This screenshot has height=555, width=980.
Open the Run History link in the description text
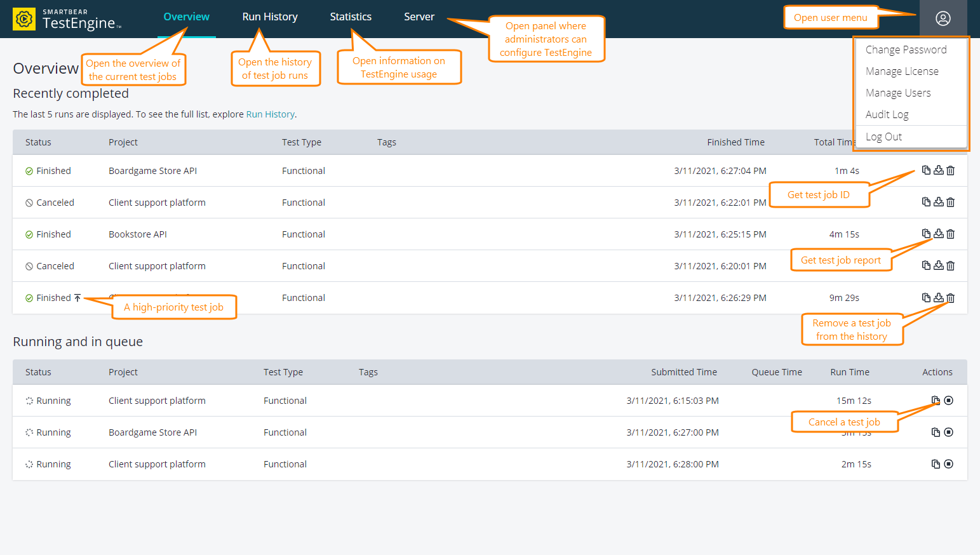pos(270,114)
